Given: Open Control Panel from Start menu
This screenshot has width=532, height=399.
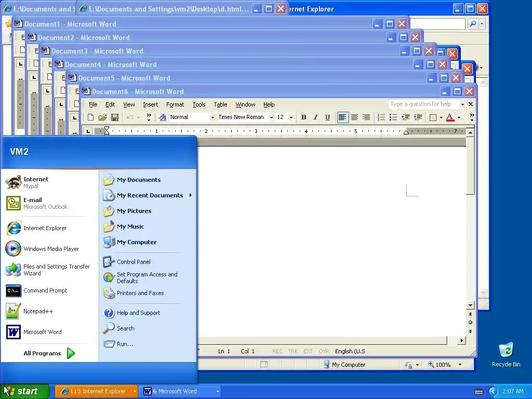Looking at the screenshot, I should coord(148,262).
